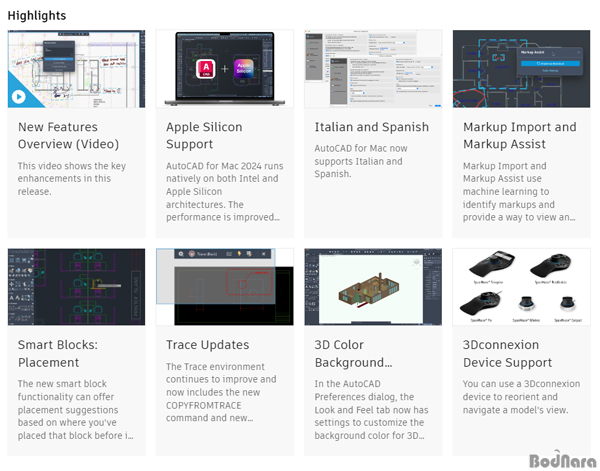Click text 'The Trace environment continues to improve'
600x471 pixels.
pos(221,373)
